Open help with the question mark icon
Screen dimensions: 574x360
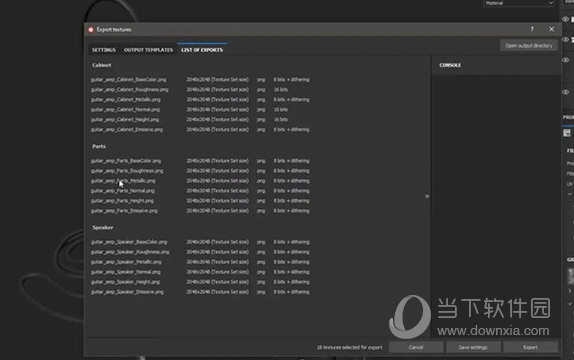pos(532,29)
